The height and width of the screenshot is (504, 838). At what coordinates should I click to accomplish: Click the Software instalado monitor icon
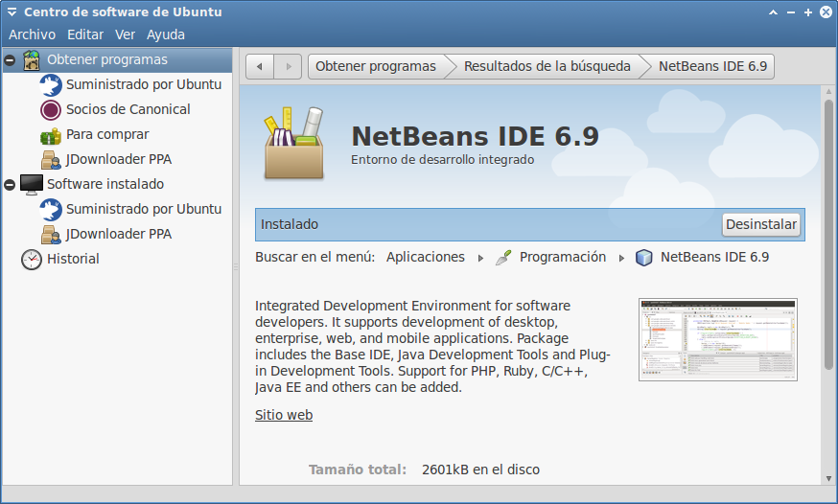coord(32,184)
